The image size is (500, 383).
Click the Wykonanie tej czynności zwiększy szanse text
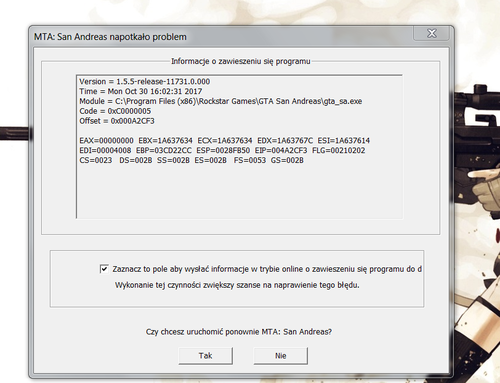(237, 285)
